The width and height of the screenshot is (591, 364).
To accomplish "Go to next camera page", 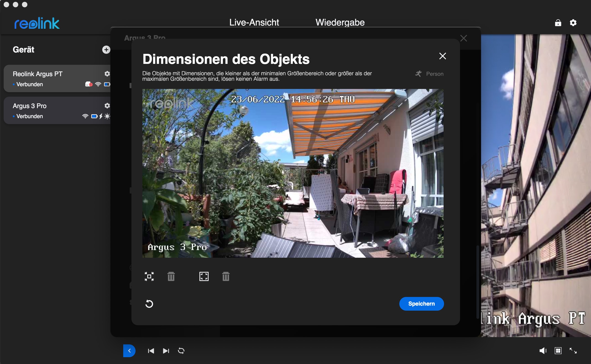I will coord(166,351).
